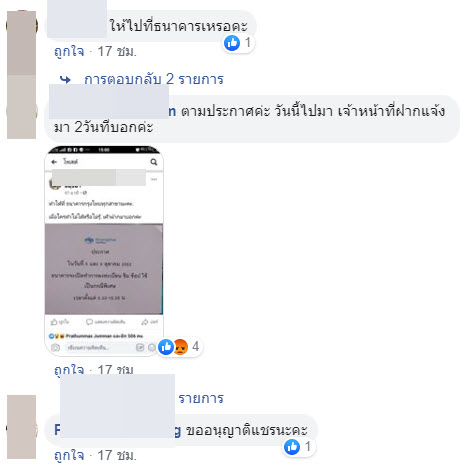The width and height of the screenshot is (471, 473).
Task: Click ถูกใจ under the ขออนุญาติแชร์นะคะ comment
Action: [69, 455]
